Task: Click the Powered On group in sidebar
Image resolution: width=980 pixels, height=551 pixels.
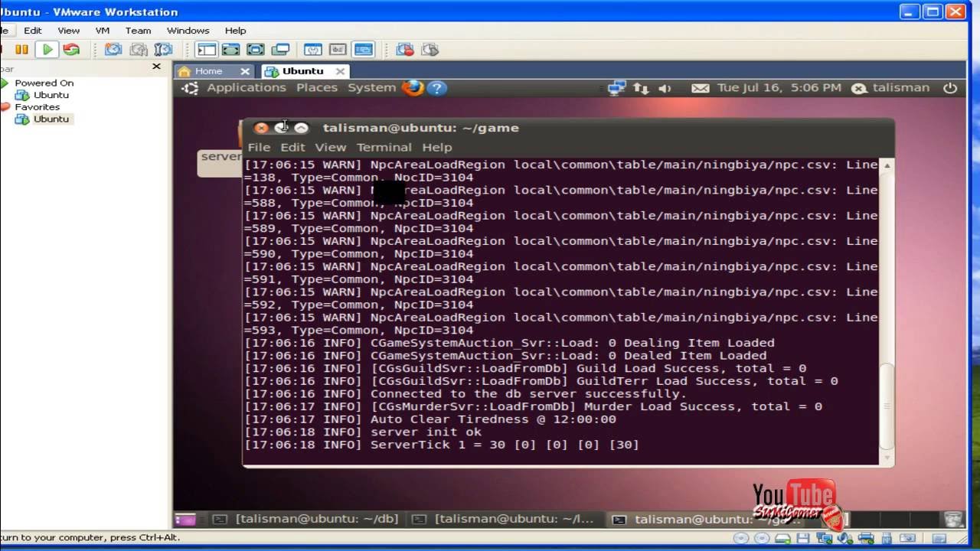Action: coord(44,83)
